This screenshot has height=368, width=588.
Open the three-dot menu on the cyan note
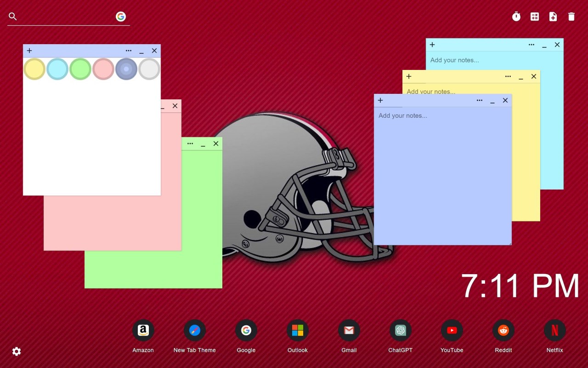[531, 45]
